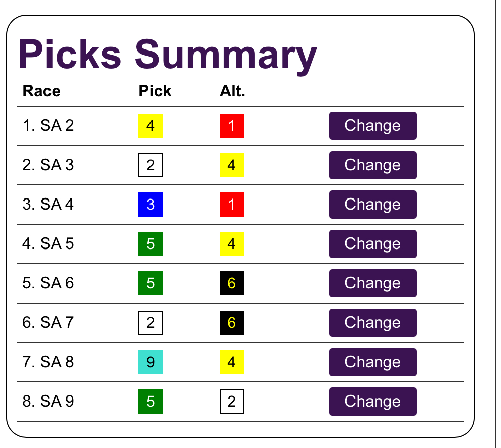501x448 pixels.
Task: Change the pick for 4. SA 5
Action: pyautogui.click(x=373, y=244)
